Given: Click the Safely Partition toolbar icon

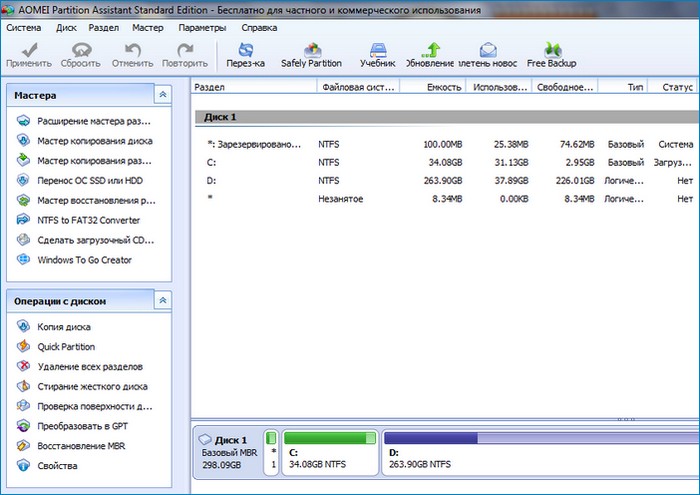Looking at the screenshot, I should coord(311,49).
